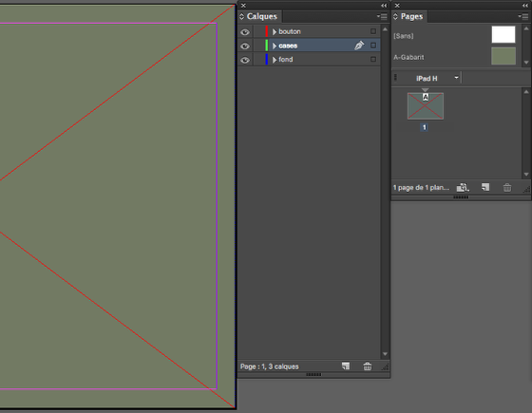532x413 pixels.
Task: Create a new layer in Calques panel
Action: point(346,366)
